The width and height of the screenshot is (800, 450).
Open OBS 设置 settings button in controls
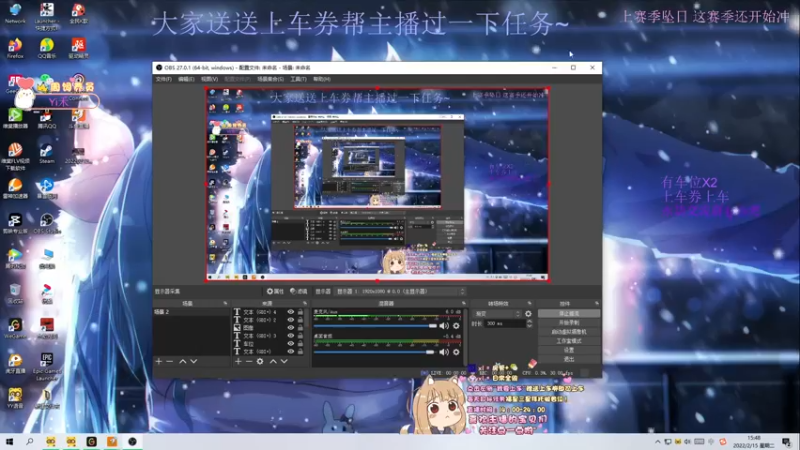point(569,350)
